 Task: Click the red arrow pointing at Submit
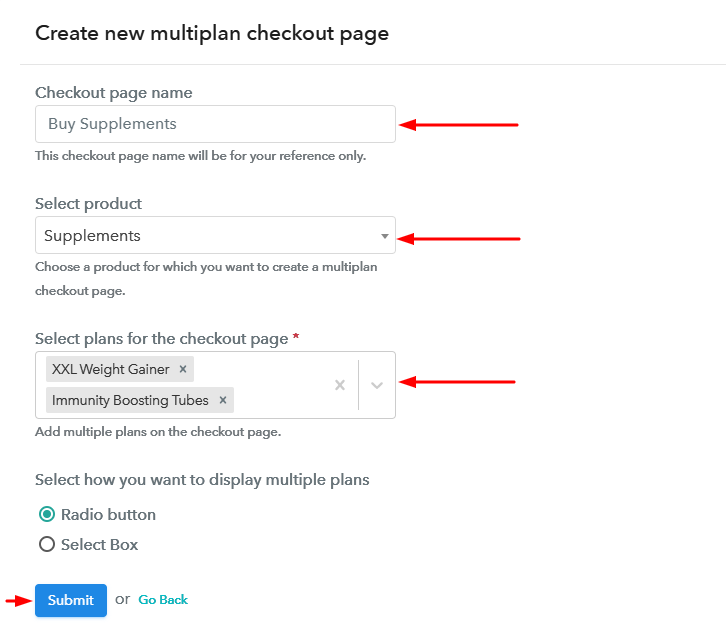point(17,600)
